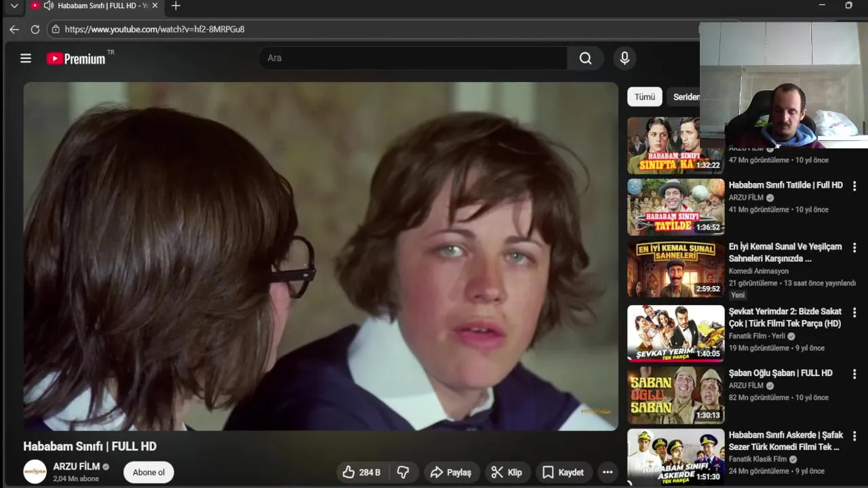Open Şaban Oğlu Şaban title link
Image resolution: width=868 pixels, height=488 pixels.
coord(781,373)
